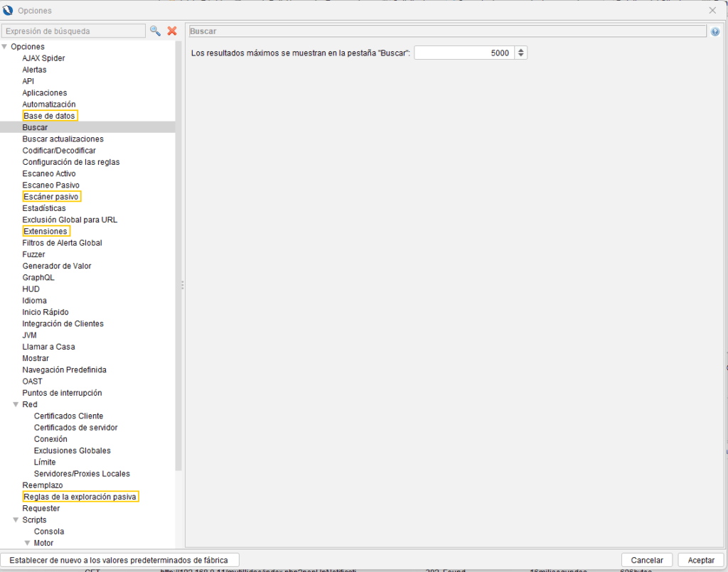This screenshot has width=728, height=572.
Task: Click the search magnifier icon
Action: 155,31
